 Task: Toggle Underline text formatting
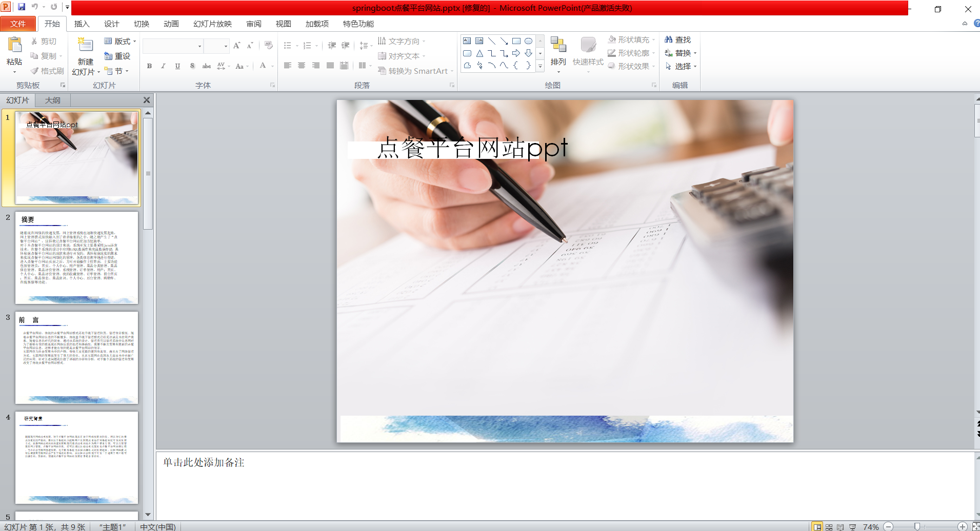pos(177,66)
